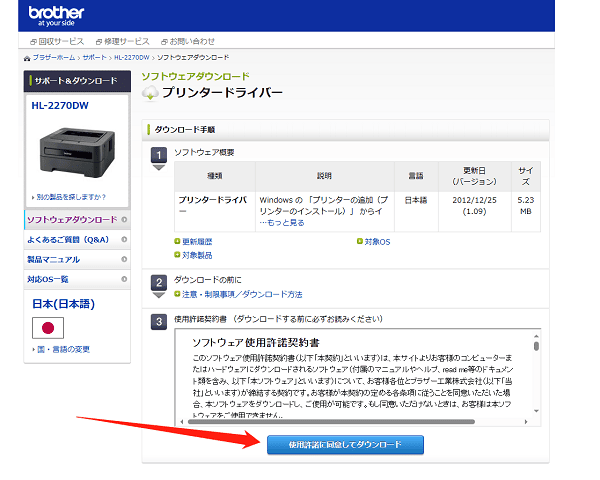The image size is (600, 480).
Task: Expand description with …もっと見る
Action: coord(282,223)
